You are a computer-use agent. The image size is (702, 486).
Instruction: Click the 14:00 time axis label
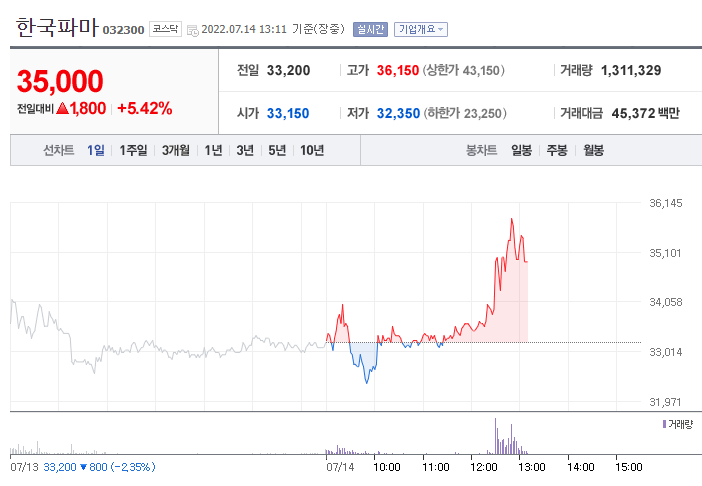click(581, 467)
